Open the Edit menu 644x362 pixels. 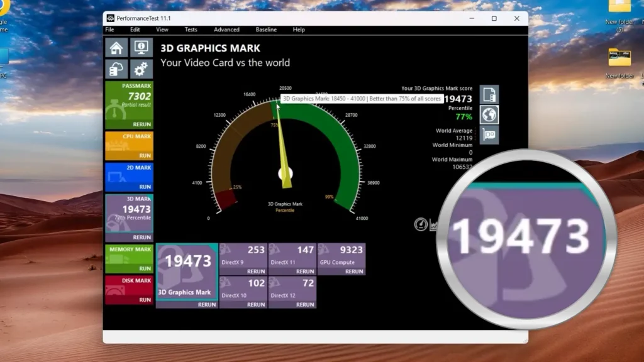[135, 30]
